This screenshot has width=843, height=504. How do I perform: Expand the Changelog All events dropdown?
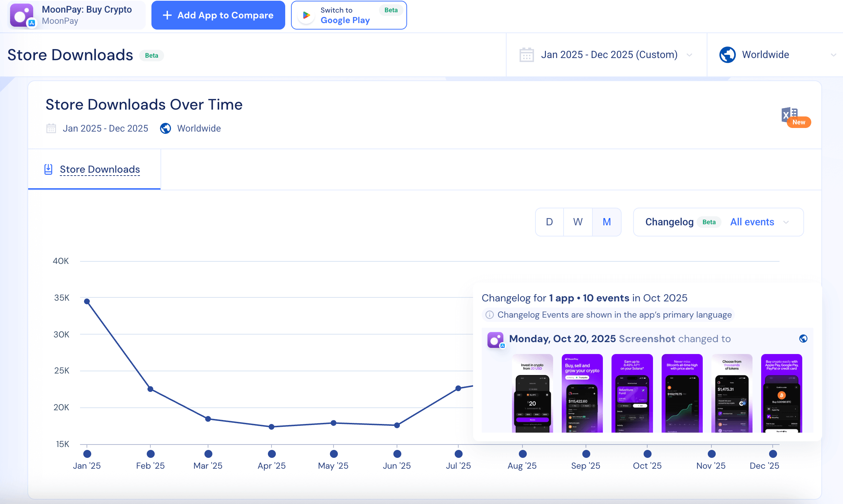[718, 222]
